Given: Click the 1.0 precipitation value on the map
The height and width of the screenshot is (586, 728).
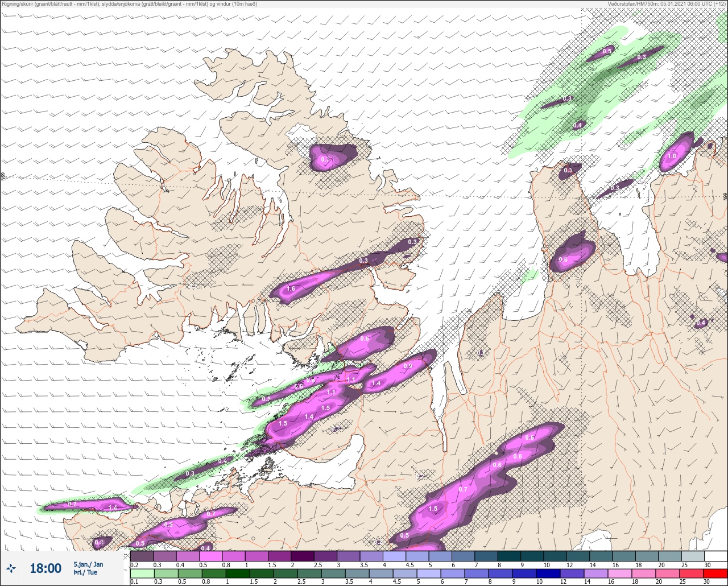Looking at the screenshot, I should (x=672, y=156).
